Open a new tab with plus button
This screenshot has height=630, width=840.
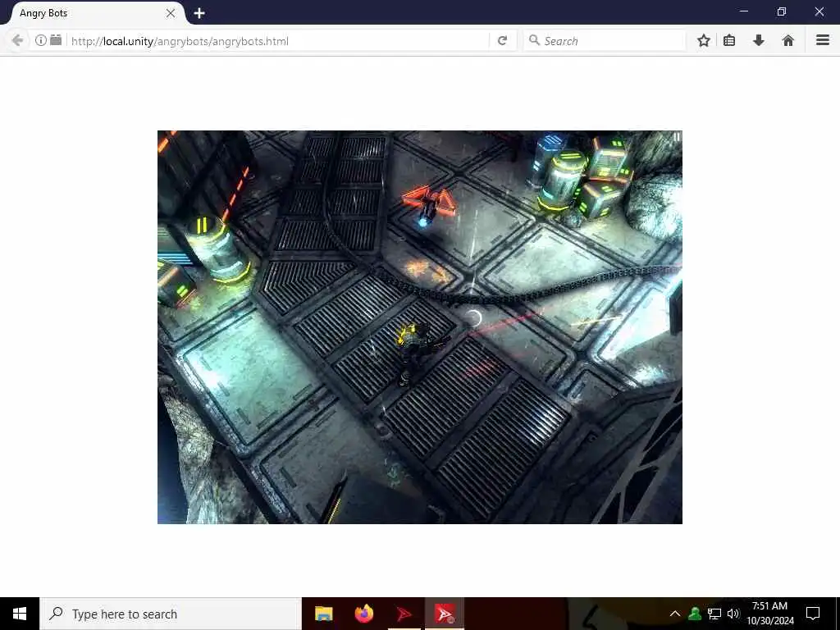pos(199,13)
